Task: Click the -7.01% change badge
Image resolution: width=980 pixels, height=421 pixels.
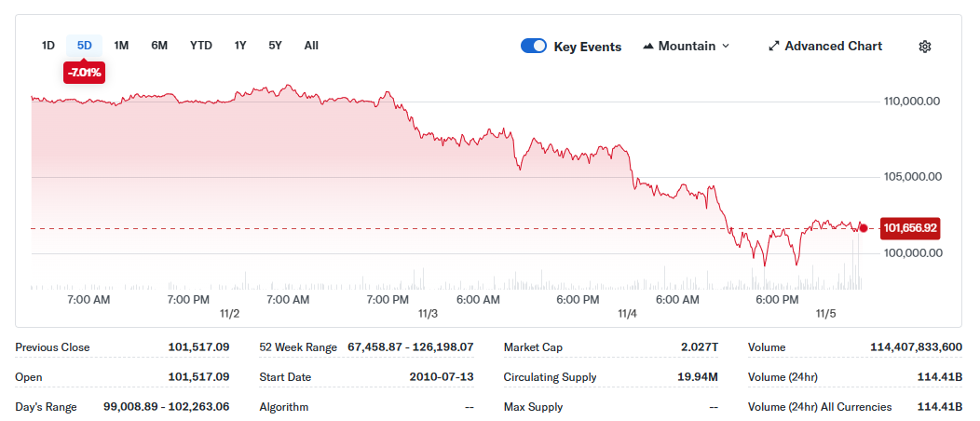Action: [x=85, y=73]
